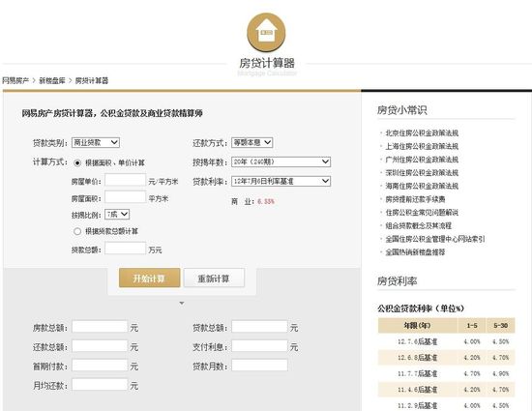
Task: Click the 年限(年) table header
Action: pos(417,326)
